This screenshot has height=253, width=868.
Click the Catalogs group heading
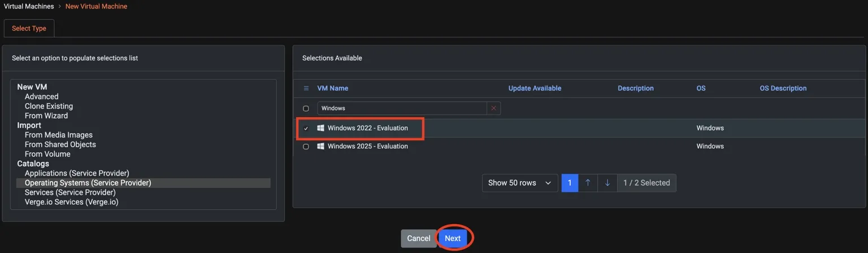click(33, 164)
